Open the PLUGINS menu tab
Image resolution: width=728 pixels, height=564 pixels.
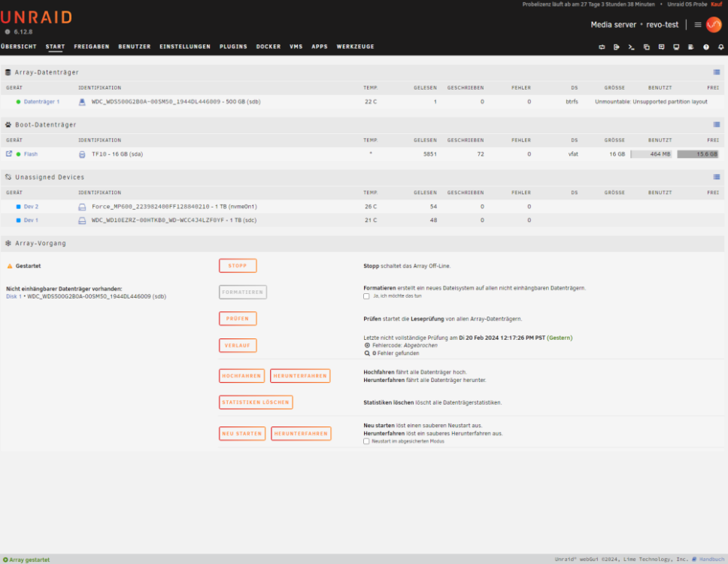coord(233,47)
